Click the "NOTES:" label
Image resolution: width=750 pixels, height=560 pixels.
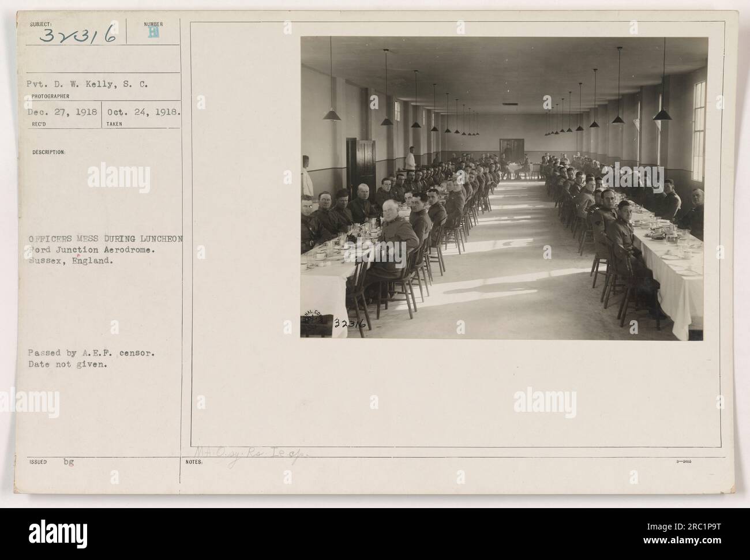coord(194,462)
